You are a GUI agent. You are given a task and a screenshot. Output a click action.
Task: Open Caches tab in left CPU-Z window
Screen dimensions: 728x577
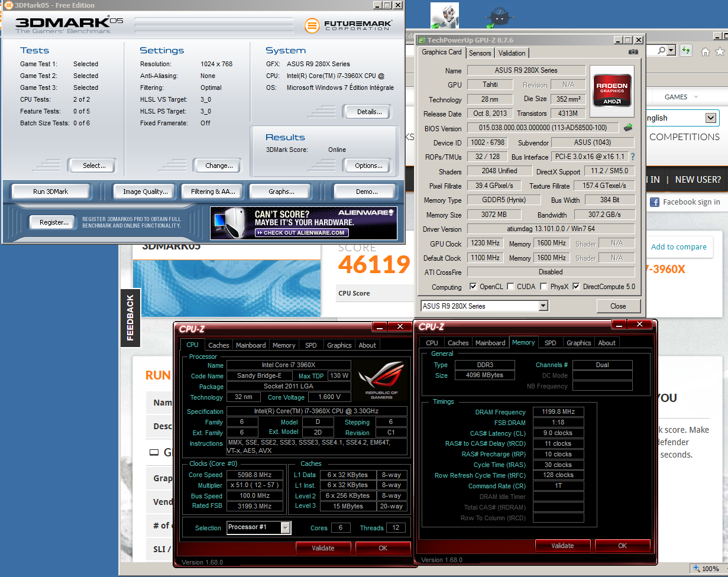coord(219,345)
